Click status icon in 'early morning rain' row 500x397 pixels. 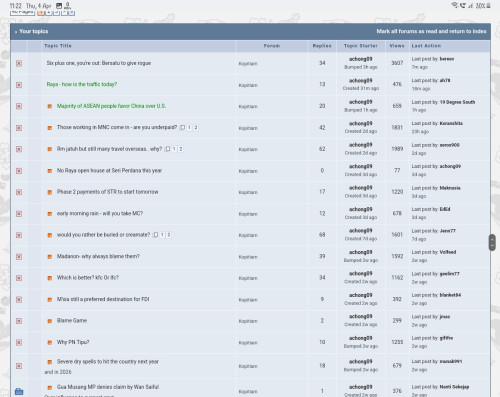(19, 214)
